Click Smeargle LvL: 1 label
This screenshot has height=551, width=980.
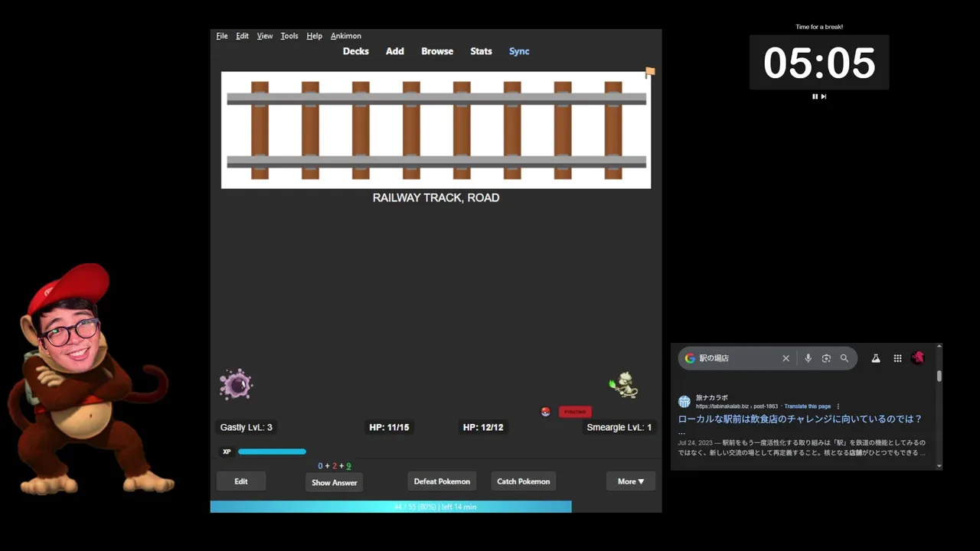[x=619, y=427]
